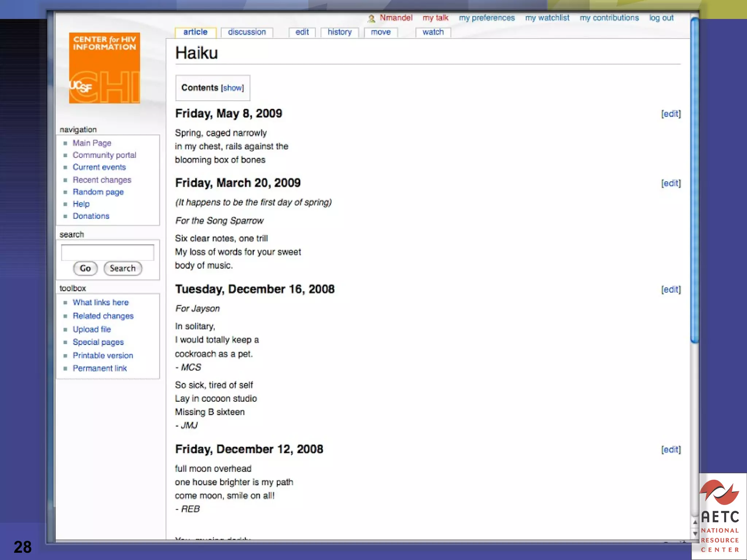Viewport: 747px width, 560px height.
Task: Open the move tab
Action: [380, 32]
